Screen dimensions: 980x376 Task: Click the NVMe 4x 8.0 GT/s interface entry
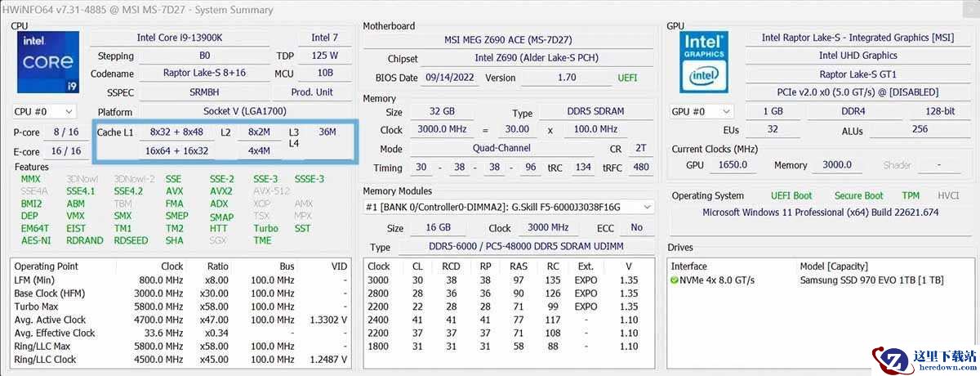[717, 280]
